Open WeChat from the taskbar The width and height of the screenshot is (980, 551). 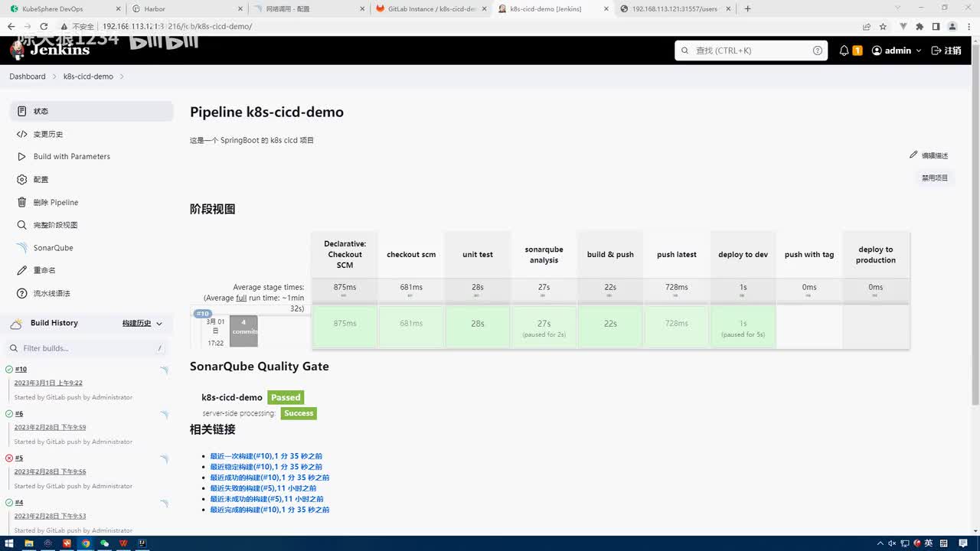[x=105, y=543]
